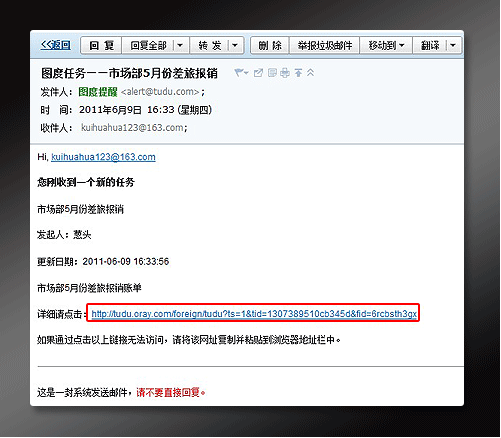This screenshot has width=501, height=438.
Task: Click the pin-to-top arrow icon
Action: coord(298,73)
